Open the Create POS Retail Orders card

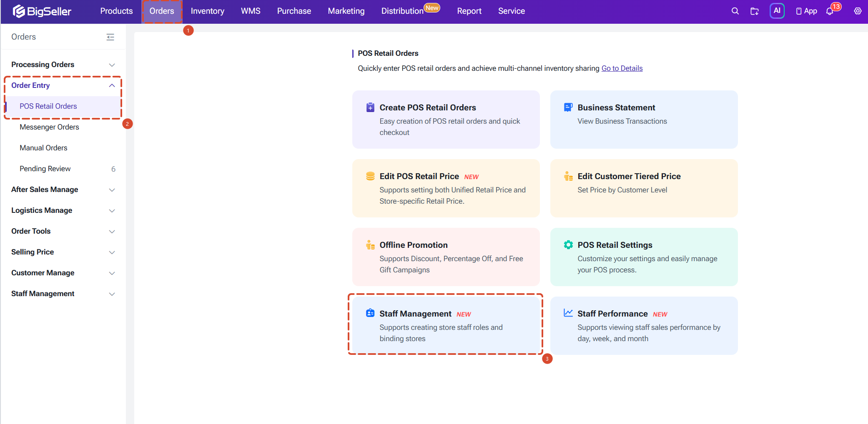coord(446,120)
